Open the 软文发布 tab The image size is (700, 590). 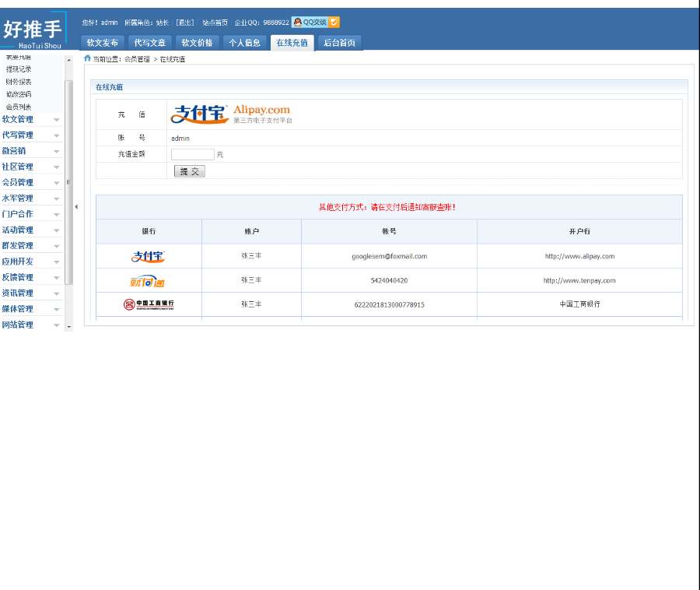tap(102, 43)
